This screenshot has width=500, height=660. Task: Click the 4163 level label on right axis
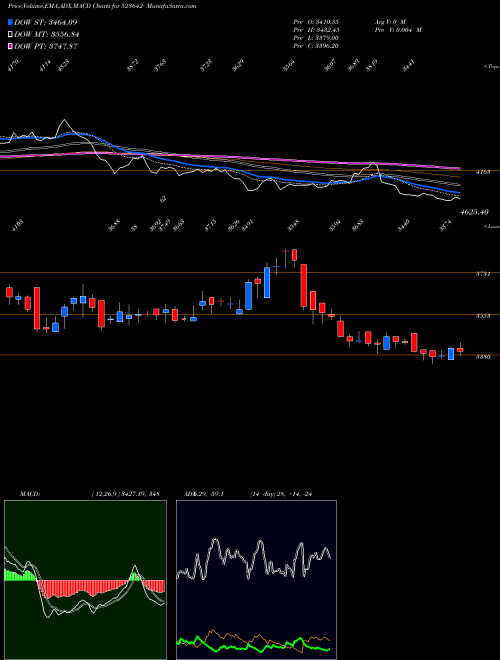[483, 172]
